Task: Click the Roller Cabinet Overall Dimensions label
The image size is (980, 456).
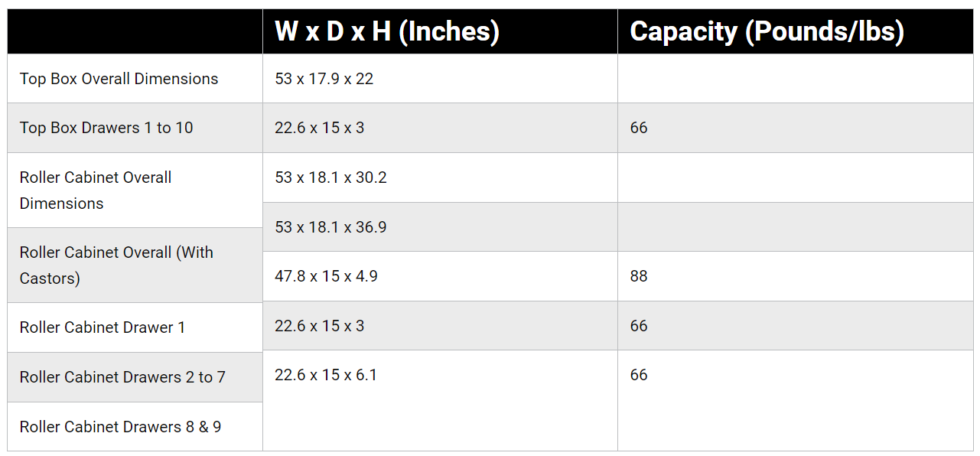Action: 96,191
